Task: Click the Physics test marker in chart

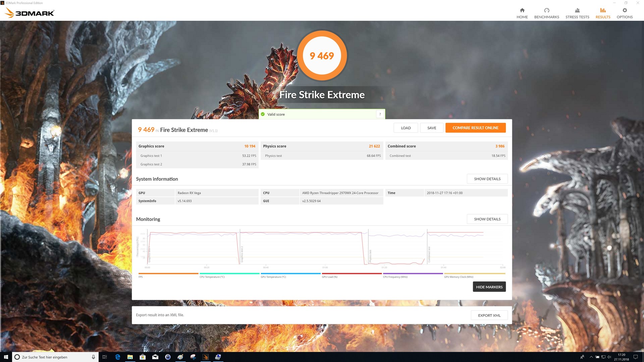Action: (x=370, y=256)
